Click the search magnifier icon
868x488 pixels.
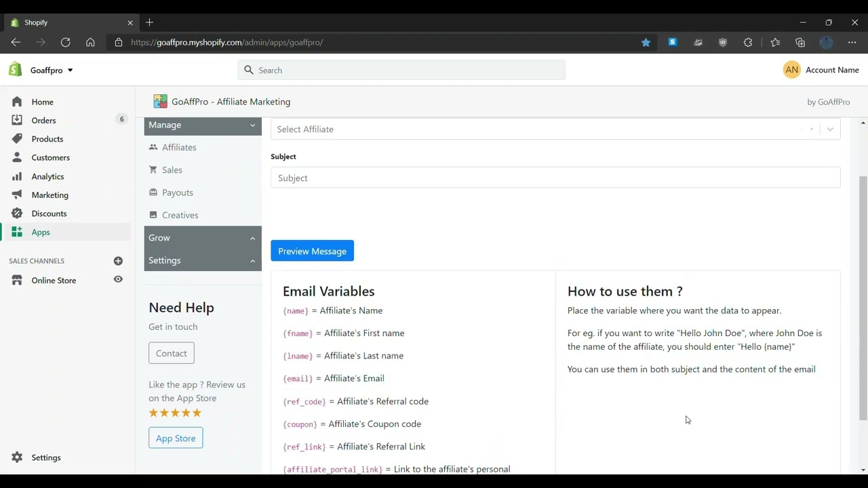click(248, 70)
